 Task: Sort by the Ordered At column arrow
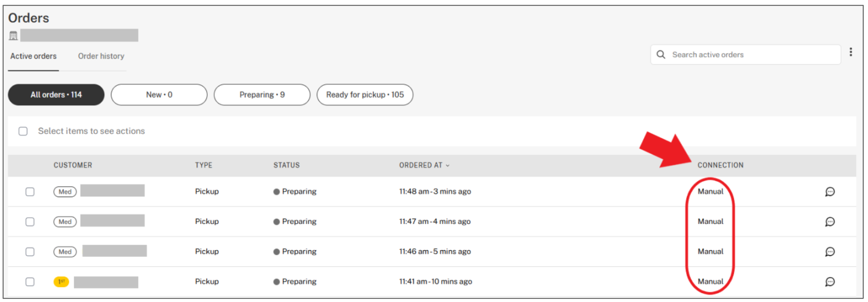(447, 166)
